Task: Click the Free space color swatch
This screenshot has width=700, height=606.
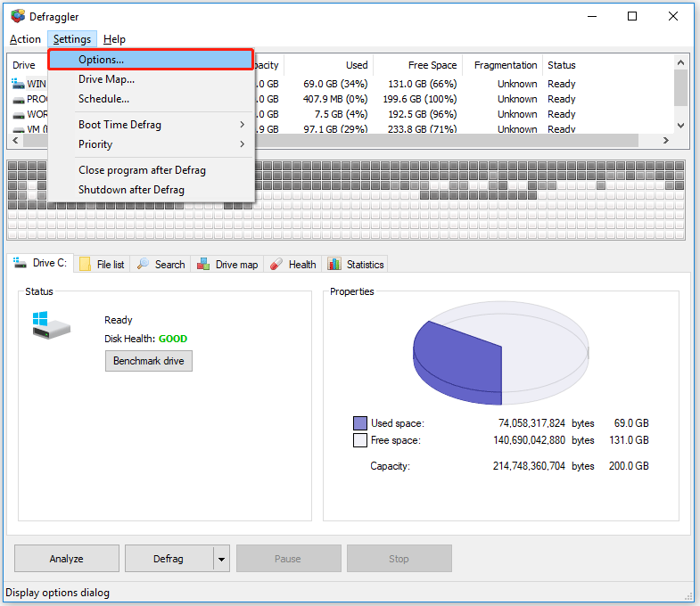Action: click(360, 440)
